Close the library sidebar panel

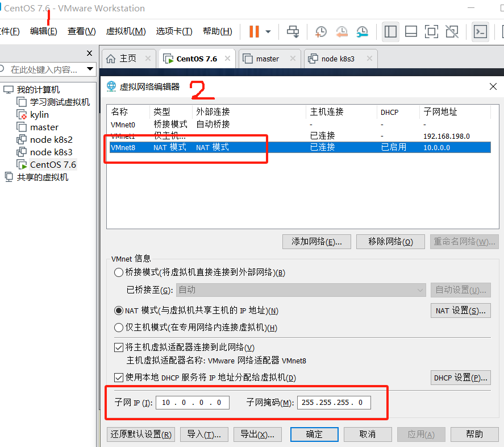90,53
